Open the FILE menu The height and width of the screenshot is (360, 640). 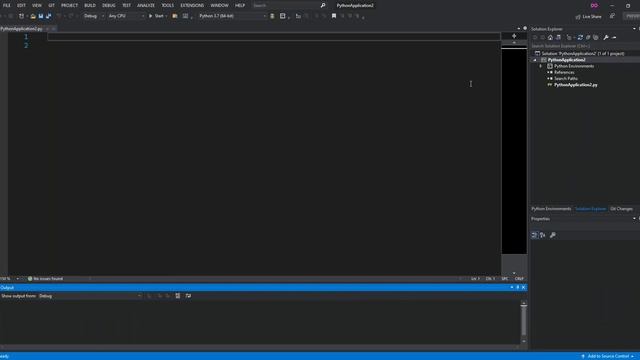coord(7,5)
